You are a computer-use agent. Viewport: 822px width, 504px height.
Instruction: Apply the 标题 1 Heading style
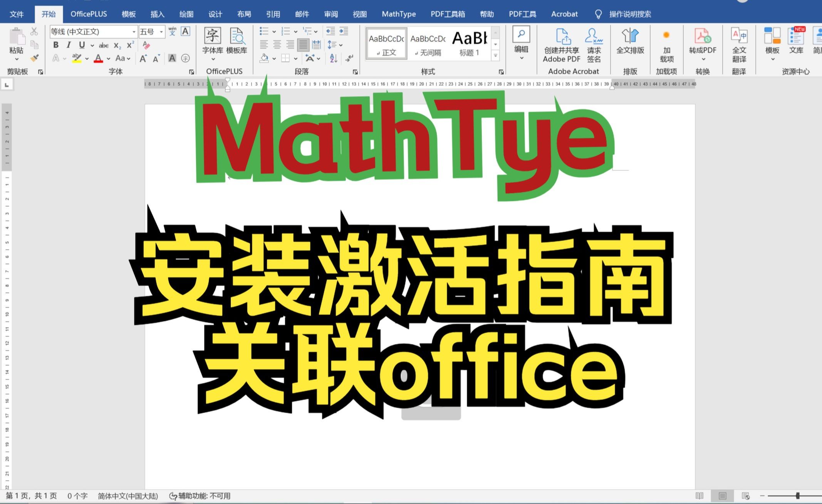coord(470,44)
